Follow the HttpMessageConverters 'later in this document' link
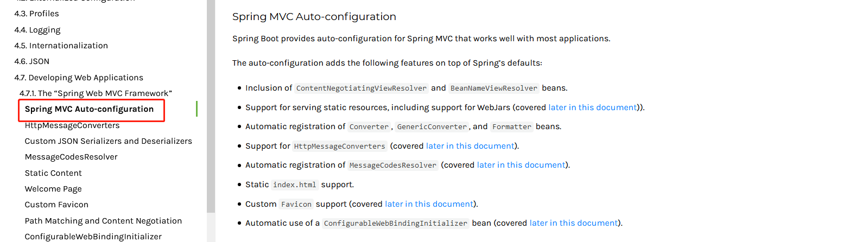Screen dimensions: 868x242 [470, 146]
